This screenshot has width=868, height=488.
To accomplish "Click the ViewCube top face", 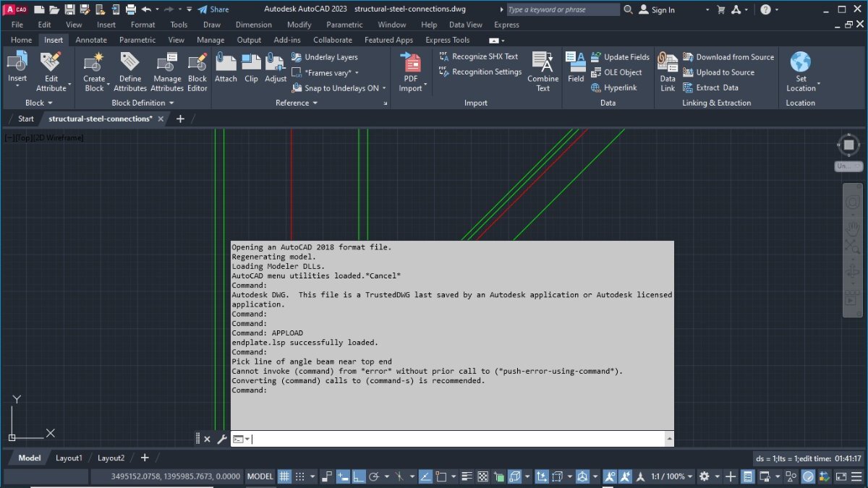I will 848,145.
